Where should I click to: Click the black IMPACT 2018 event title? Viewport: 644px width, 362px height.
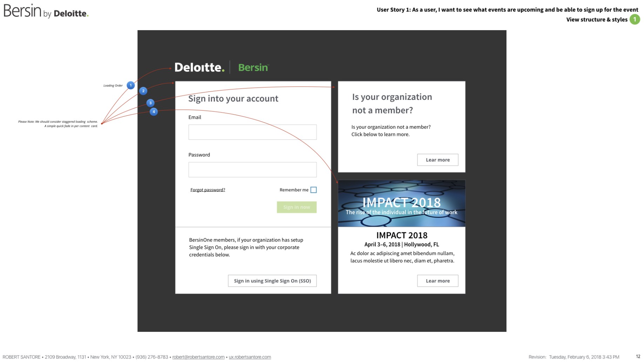[x=402, y=235]
